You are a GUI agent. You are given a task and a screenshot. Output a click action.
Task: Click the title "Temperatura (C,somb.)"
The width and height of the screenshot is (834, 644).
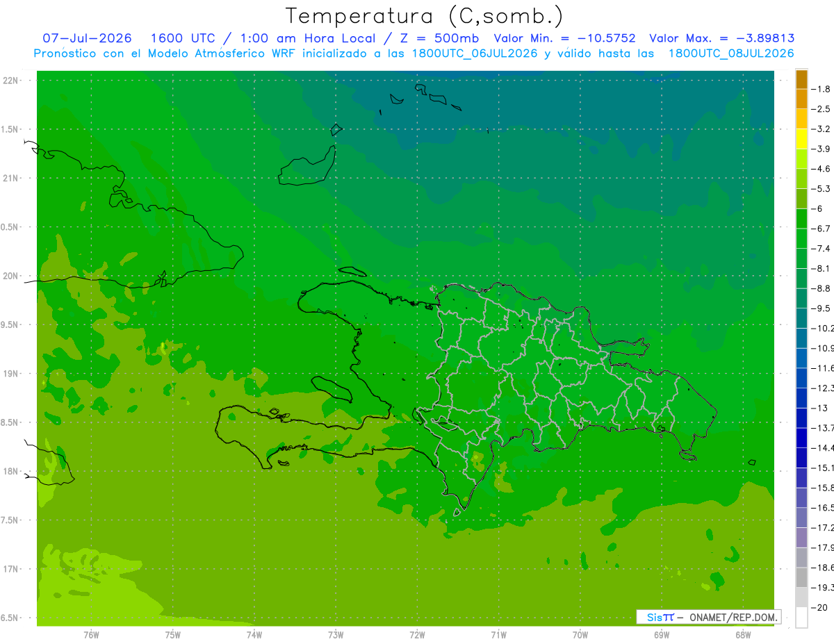tap(424, 16)
